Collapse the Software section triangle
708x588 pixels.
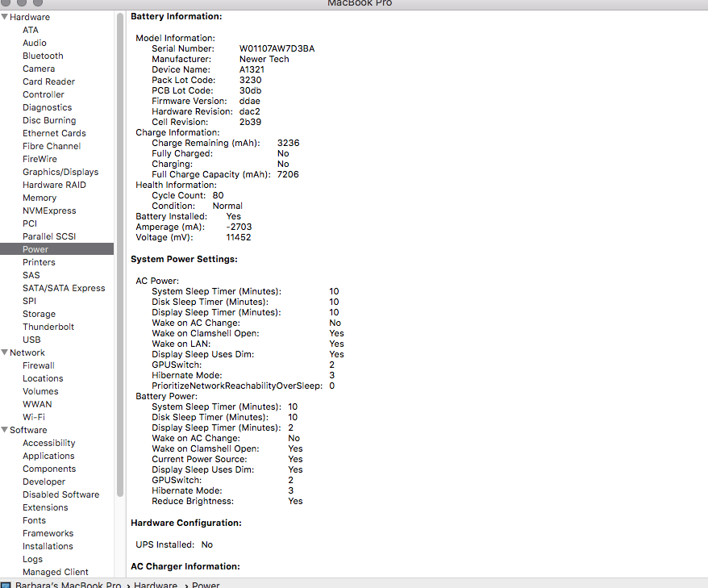[5, 430]
